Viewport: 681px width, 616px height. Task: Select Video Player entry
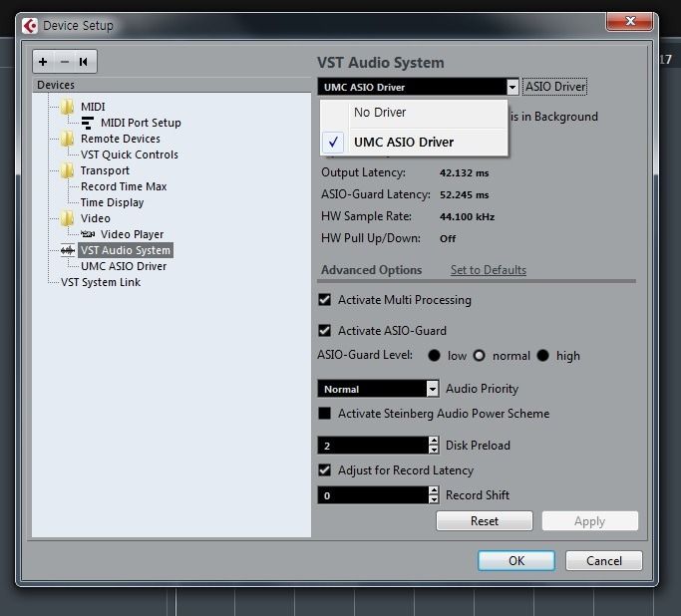[132, 234]
